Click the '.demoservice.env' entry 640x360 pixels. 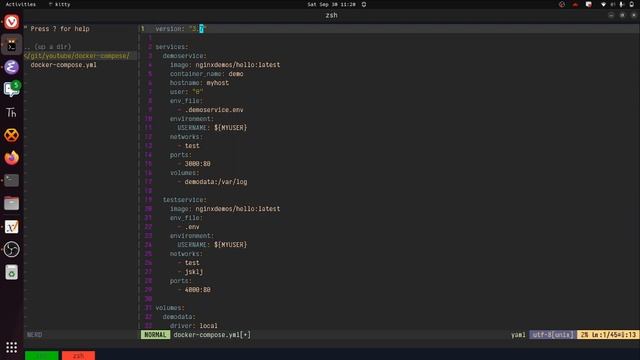tap(214, 110)
